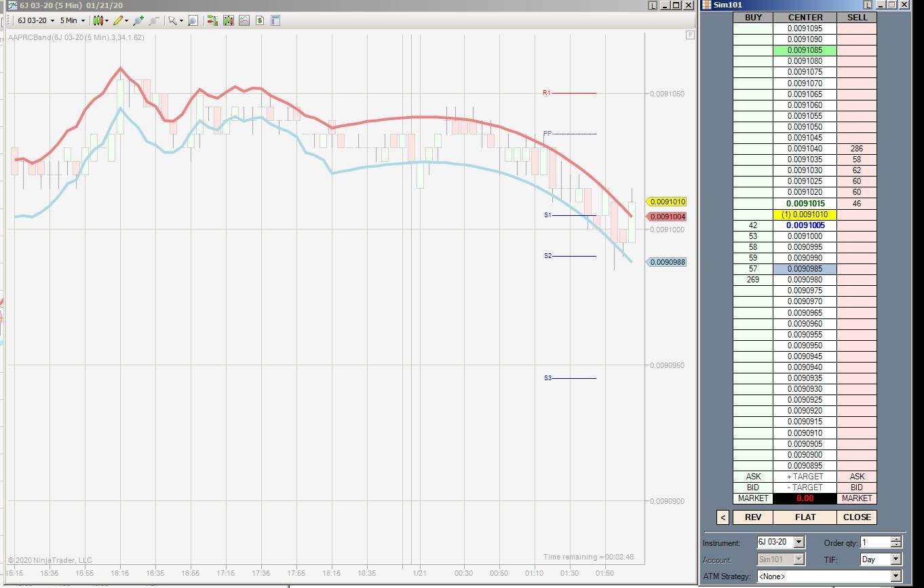The image size is (924, 588).
Task: Click the red 0.0091004 chart price marker
Action: tap(667, 217)
